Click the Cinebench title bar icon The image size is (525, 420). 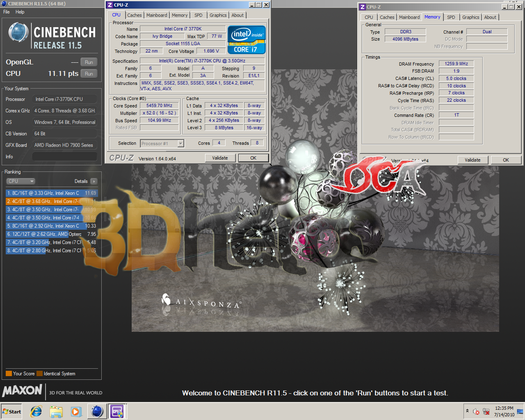[x=4, y=3]
